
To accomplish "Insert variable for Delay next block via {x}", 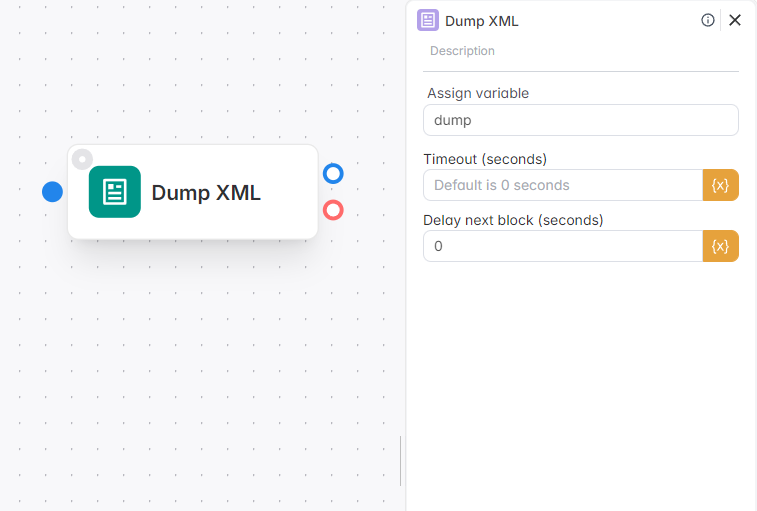I will [x=720, y=246].
